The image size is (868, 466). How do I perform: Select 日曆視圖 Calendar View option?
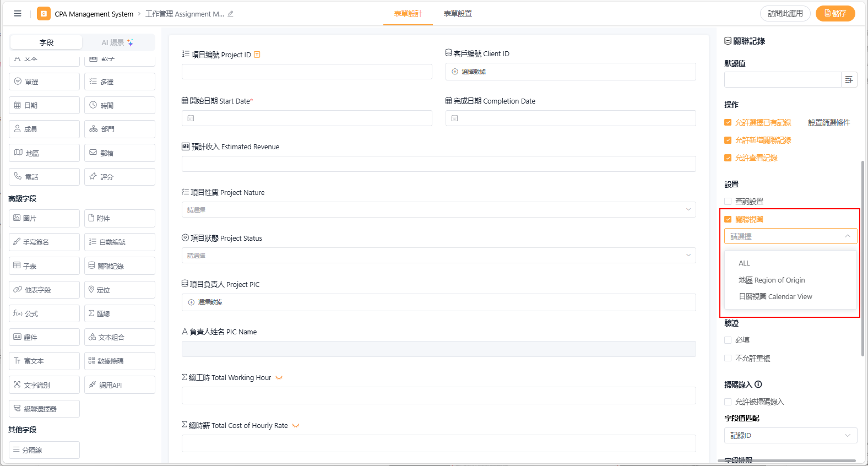(x=775, y=297)
